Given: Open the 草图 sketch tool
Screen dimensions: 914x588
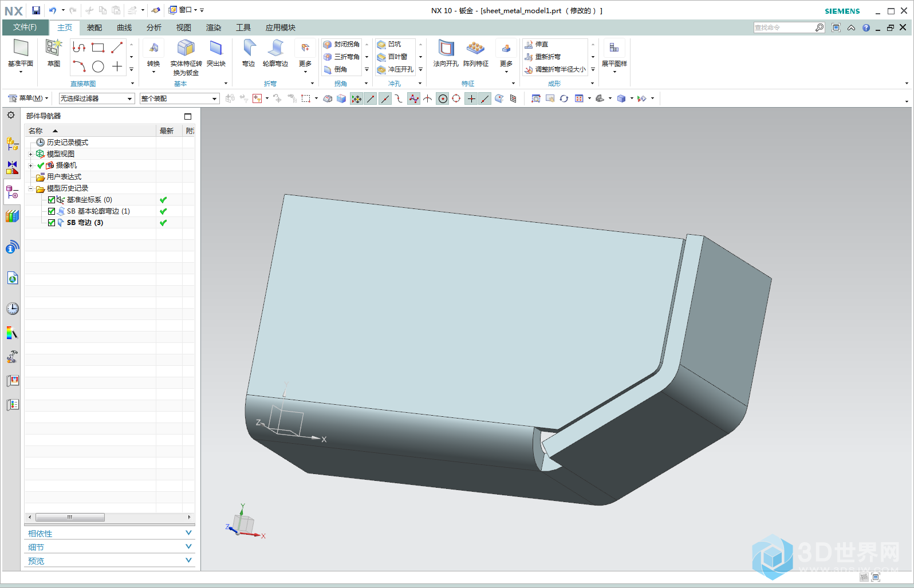Looking at the screenshot, I should point(54,53).
